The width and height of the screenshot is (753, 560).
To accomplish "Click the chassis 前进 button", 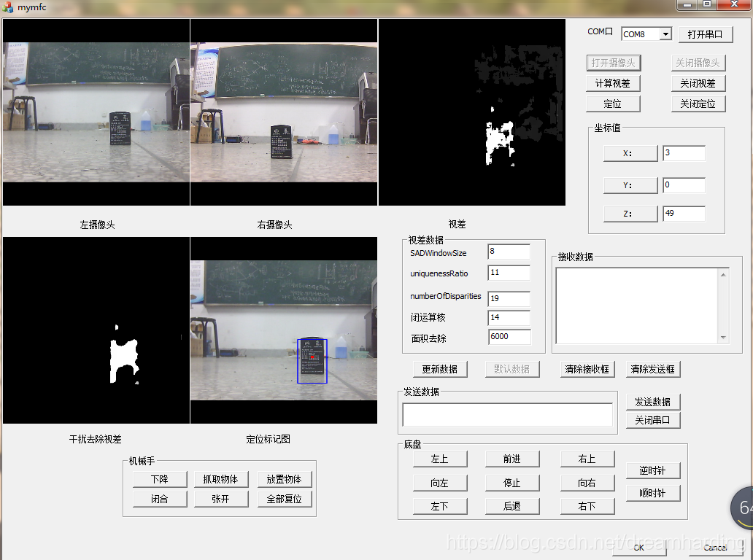I will (x=512, y=459).
